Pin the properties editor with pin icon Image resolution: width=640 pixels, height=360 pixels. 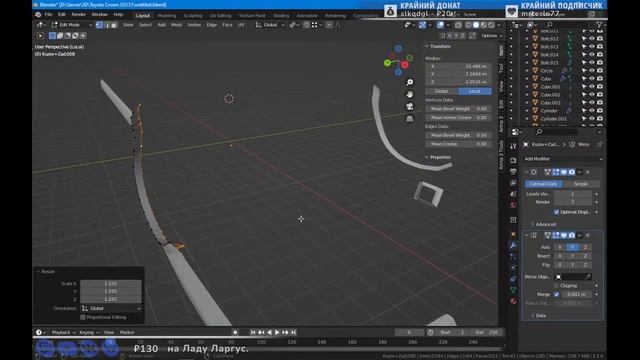tap(599, 144)
